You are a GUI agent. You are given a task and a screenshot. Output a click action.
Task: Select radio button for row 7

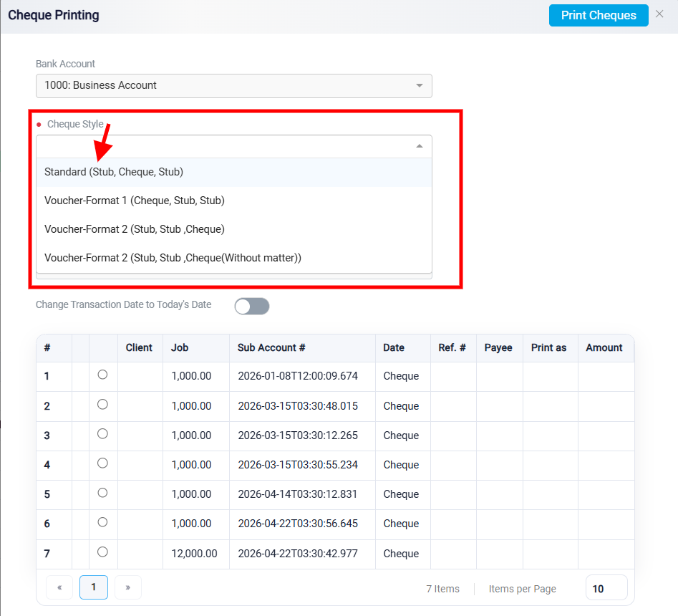pyautogui.click(x=102, y=552)
